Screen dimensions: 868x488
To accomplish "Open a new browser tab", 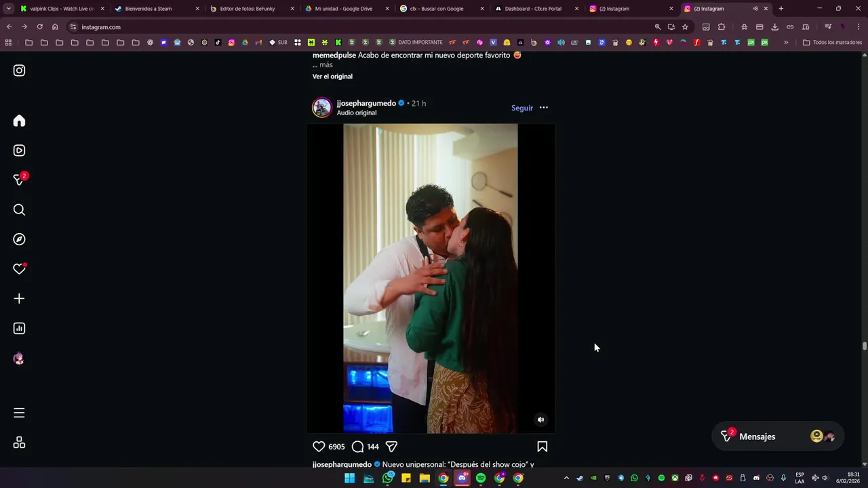I will (781, 9).
